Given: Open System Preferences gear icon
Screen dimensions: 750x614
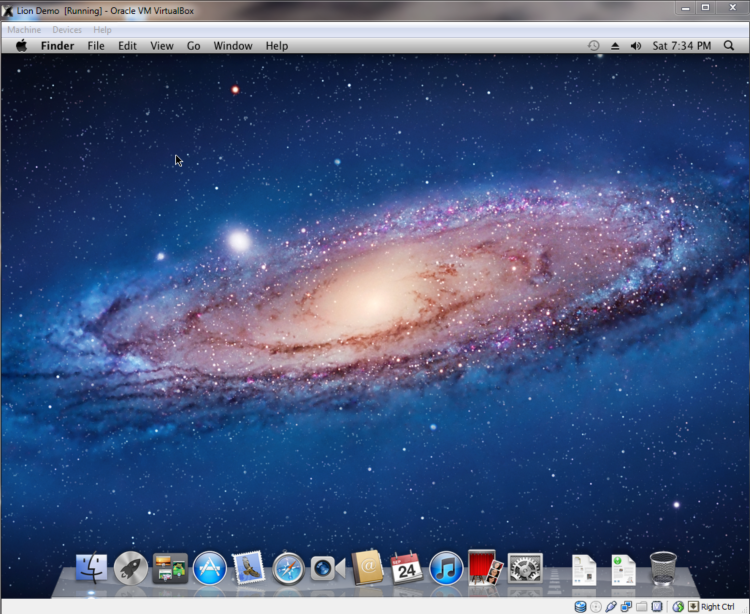Looking at the screenshot, I should tap(525, 568).
